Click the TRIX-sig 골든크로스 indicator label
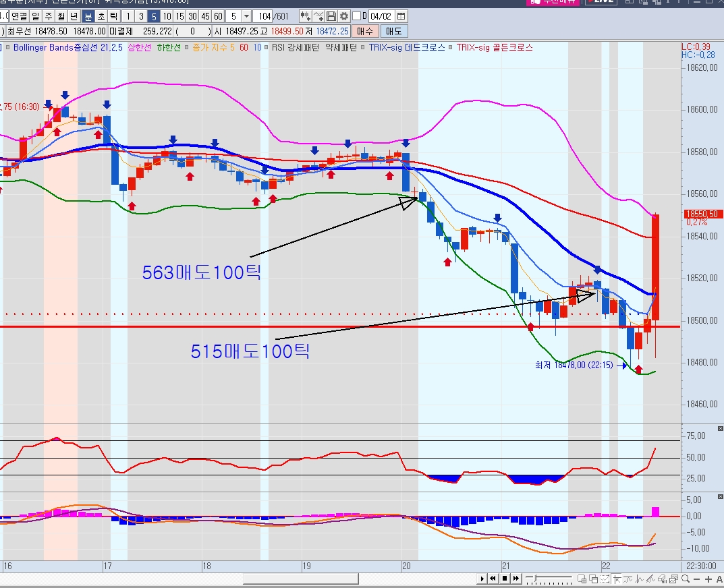The height and width of the screenshot is (588, 724). pyautogui.click(x=495, y=47)
